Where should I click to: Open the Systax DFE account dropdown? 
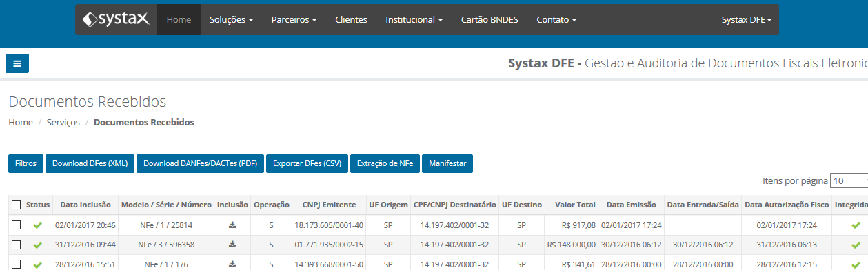point(746,20)
